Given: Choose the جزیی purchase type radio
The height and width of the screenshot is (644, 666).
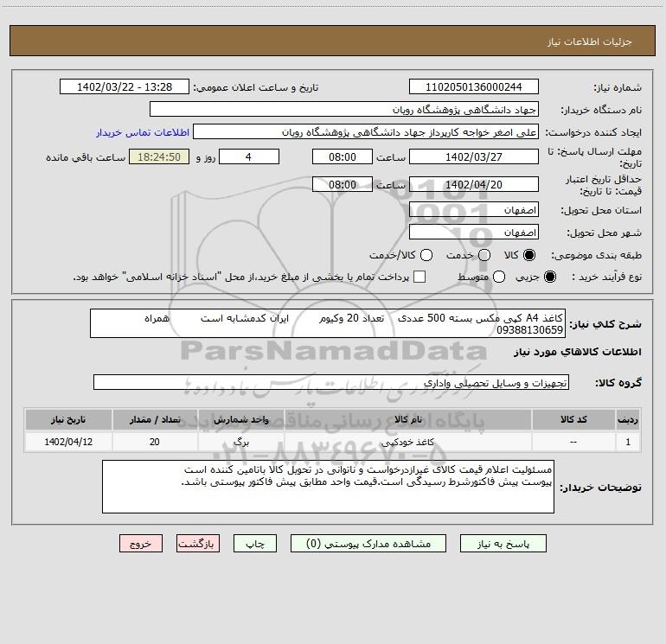Looking at the screenshot, I should tap(549, 277).
